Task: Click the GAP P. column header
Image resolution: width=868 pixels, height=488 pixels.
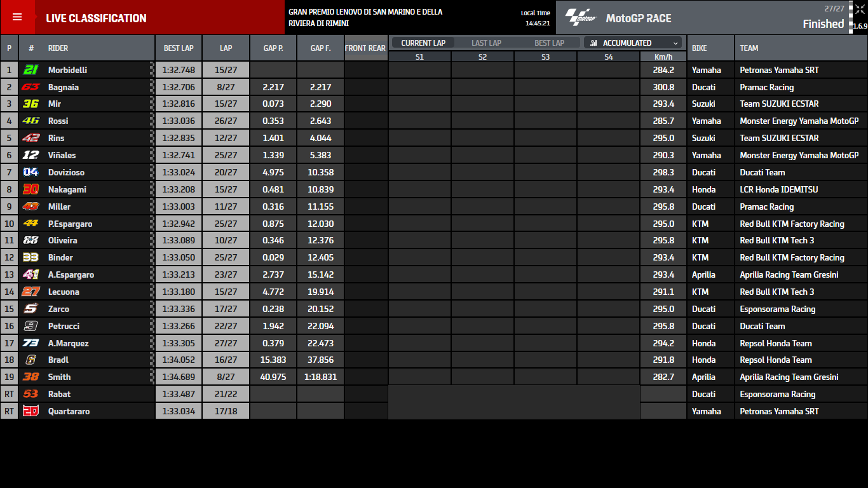Action: (x=273, y=48)
